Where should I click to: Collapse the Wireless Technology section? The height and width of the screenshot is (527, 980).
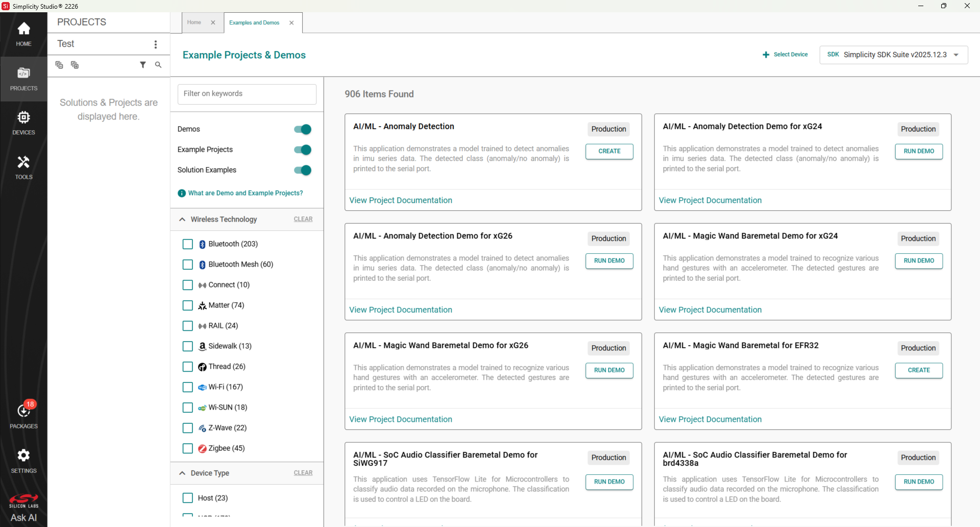(x=182, y=219)
